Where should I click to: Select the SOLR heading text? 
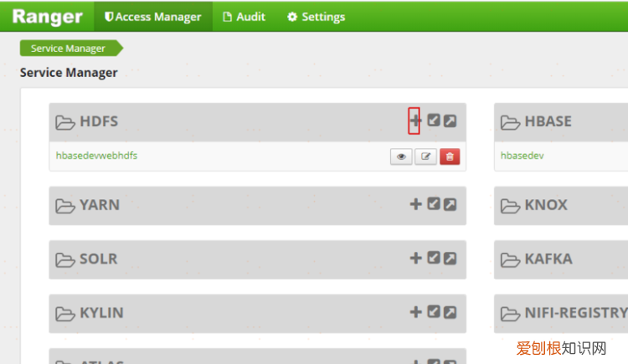click(x=99, y=259)
